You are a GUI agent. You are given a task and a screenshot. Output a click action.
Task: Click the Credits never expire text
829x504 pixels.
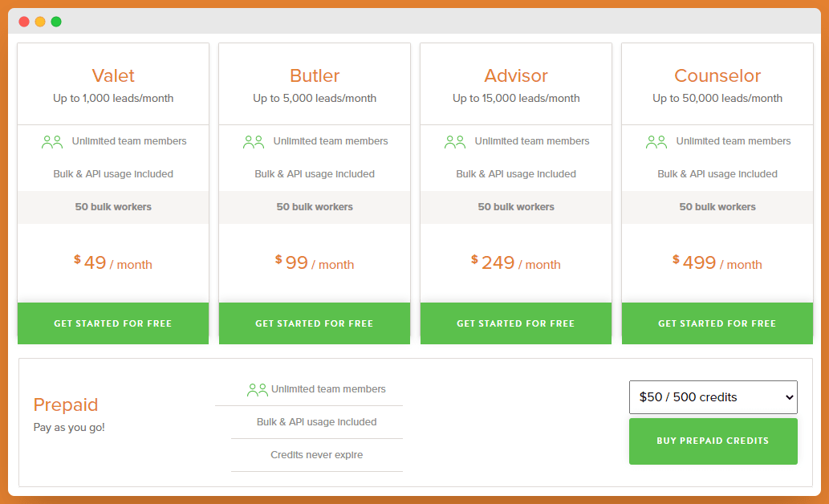tap(316, 455)
